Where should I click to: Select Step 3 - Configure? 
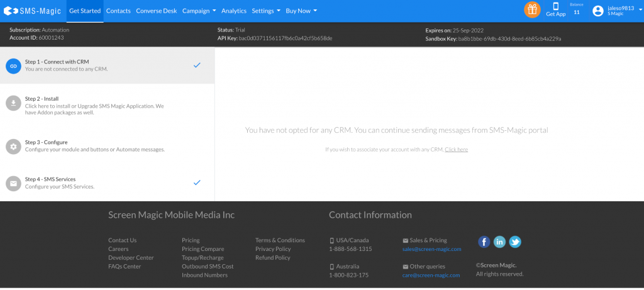(107, 146)
